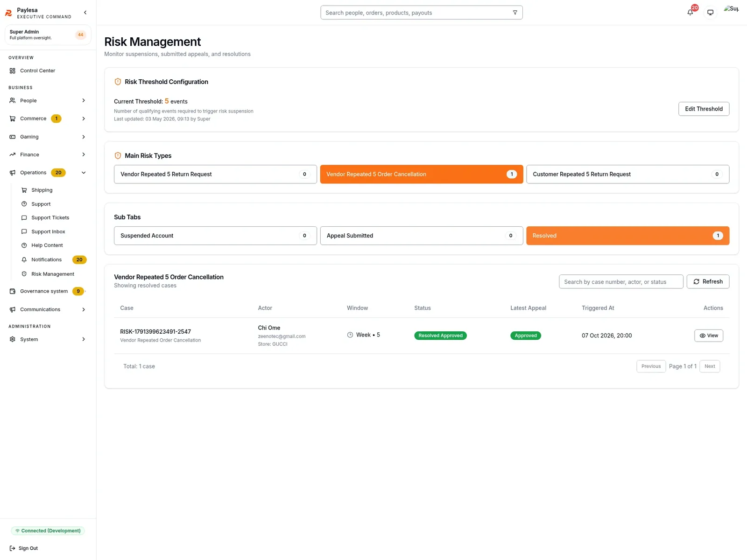Image resolution: width=747 pixels, height=560 pixels.
Task: Click the Shipping cart icon
Action: coord(24,190)
